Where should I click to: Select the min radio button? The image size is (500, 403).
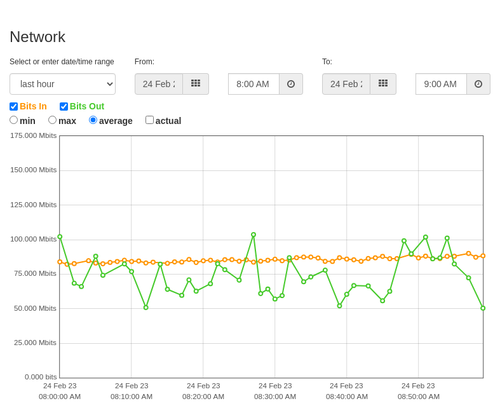pos(13,120)
